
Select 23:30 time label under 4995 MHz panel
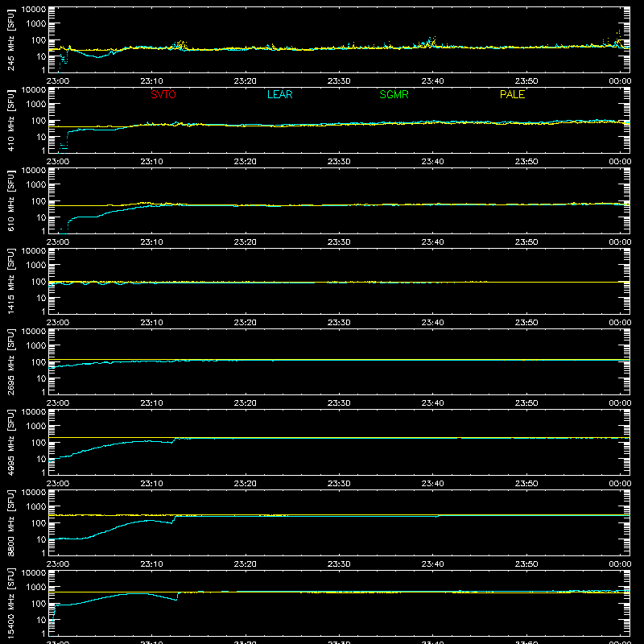pos(339,484)
